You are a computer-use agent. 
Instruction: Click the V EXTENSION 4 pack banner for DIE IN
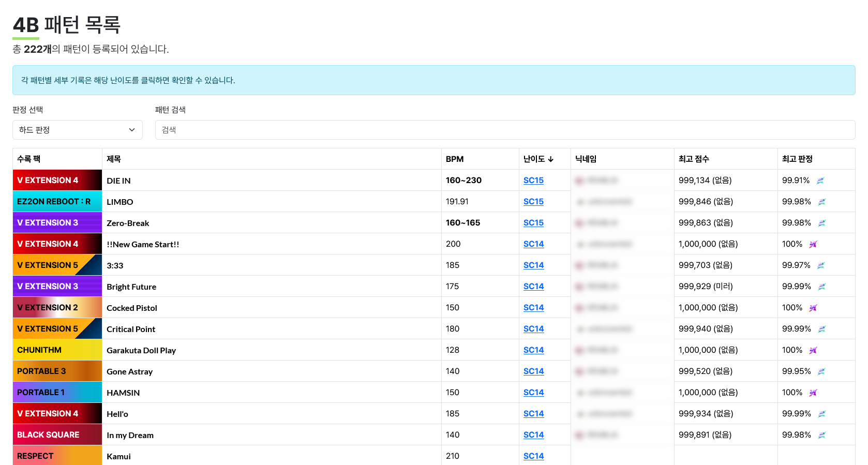coord(57,180)
